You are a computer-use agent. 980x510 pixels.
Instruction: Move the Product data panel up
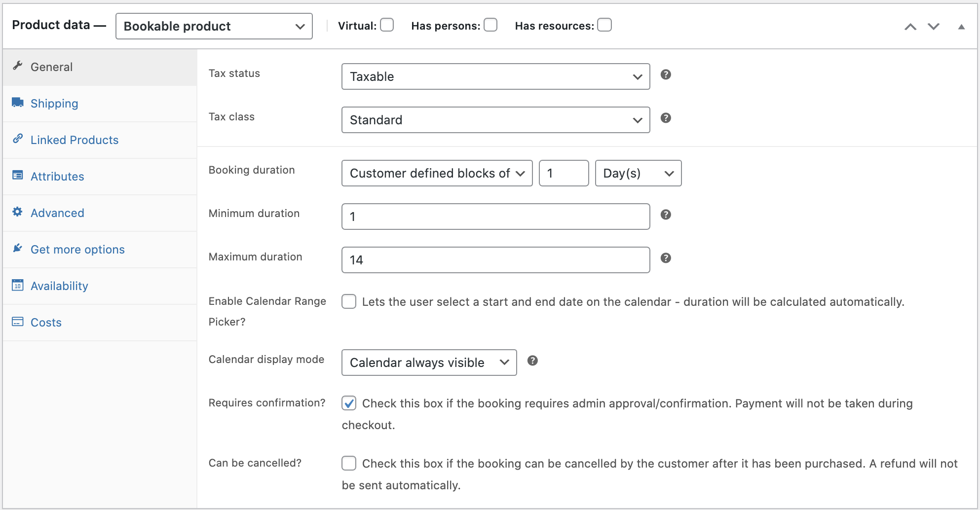point(910,27)
